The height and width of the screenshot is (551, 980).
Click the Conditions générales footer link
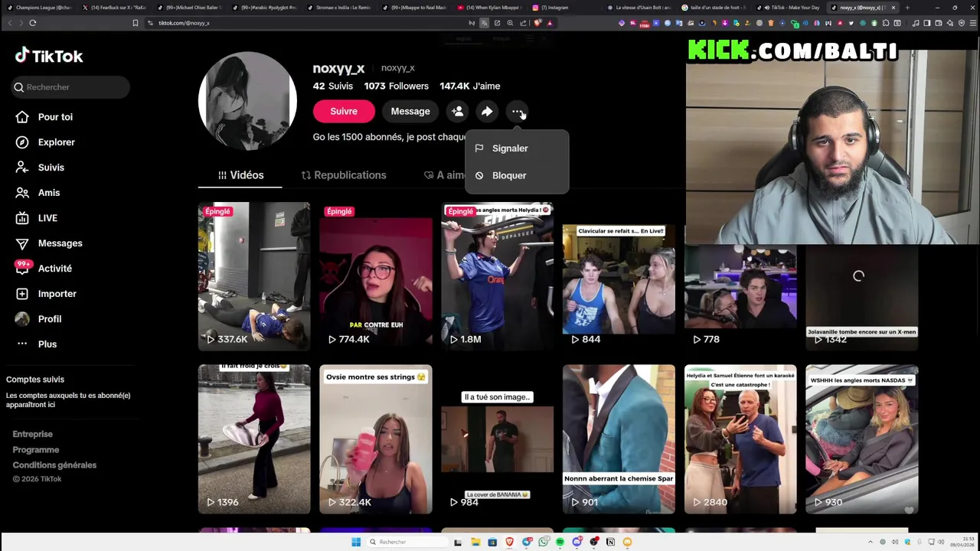(54, 465)
